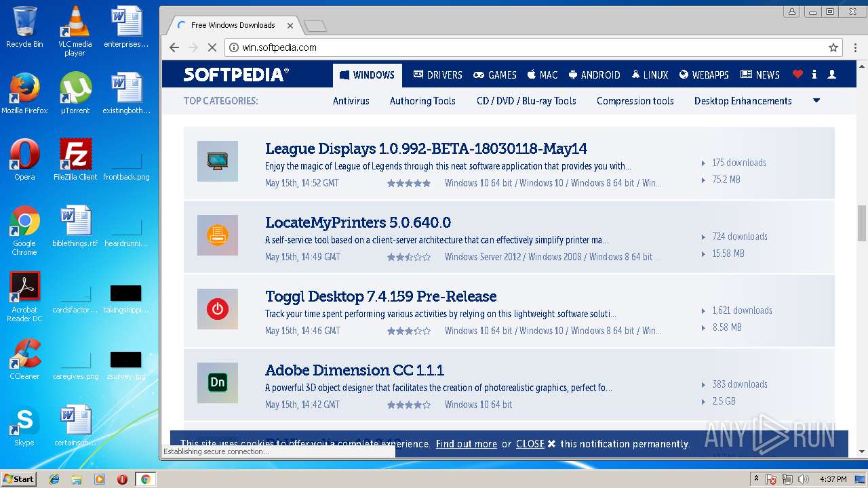Open Mozilla Firefox desktop shortcut

24,93
